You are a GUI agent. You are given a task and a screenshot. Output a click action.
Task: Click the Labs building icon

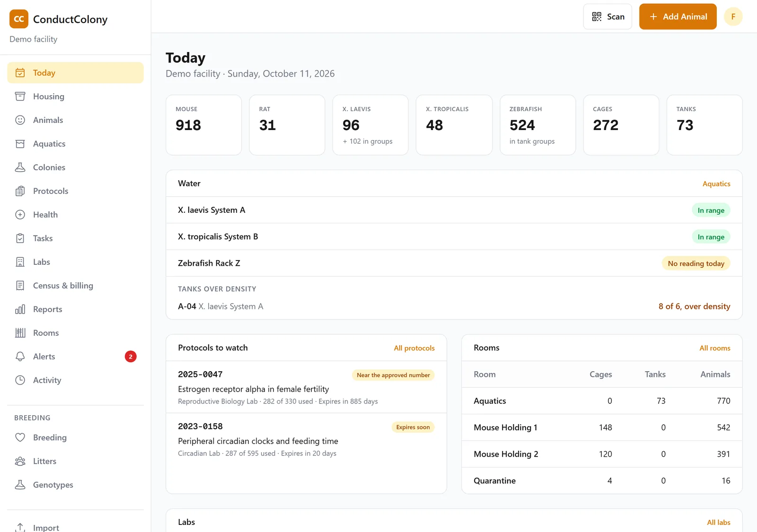click(x=20, y=262)
